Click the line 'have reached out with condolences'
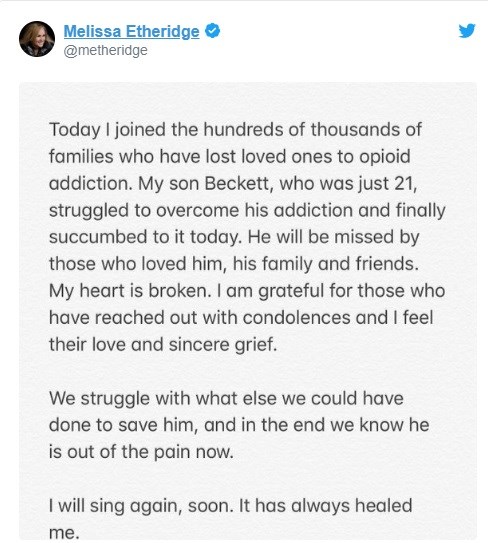This screenshot has width=488, height=543. pos(241,318)
